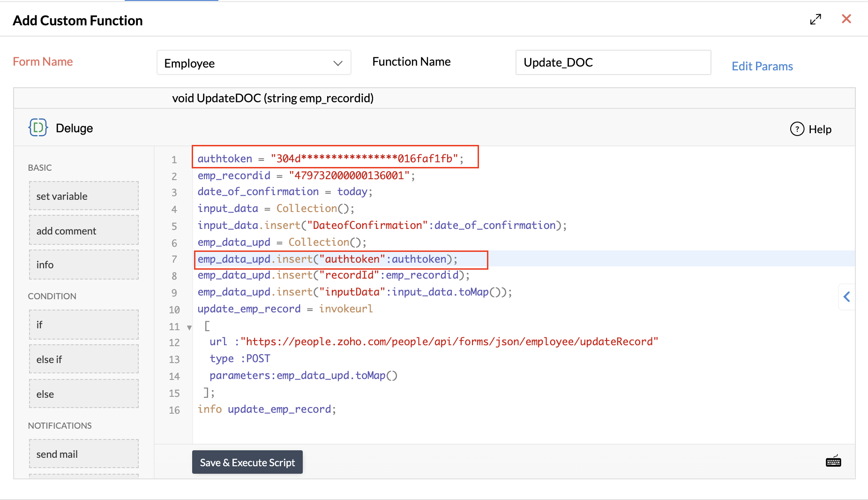The height and width of the screenshot is (500, 868).
Task: Click the expand dialog arrows icon
Action: [x=816, y=19]
